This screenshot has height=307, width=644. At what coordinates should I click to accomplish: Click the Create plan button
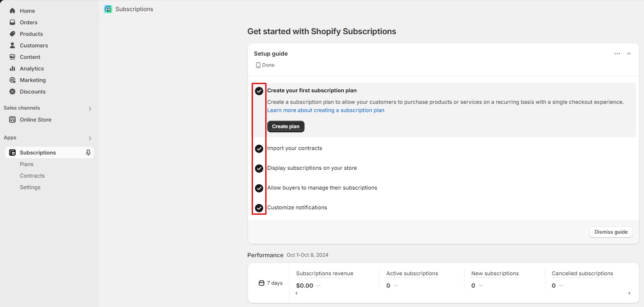[285, 127]
